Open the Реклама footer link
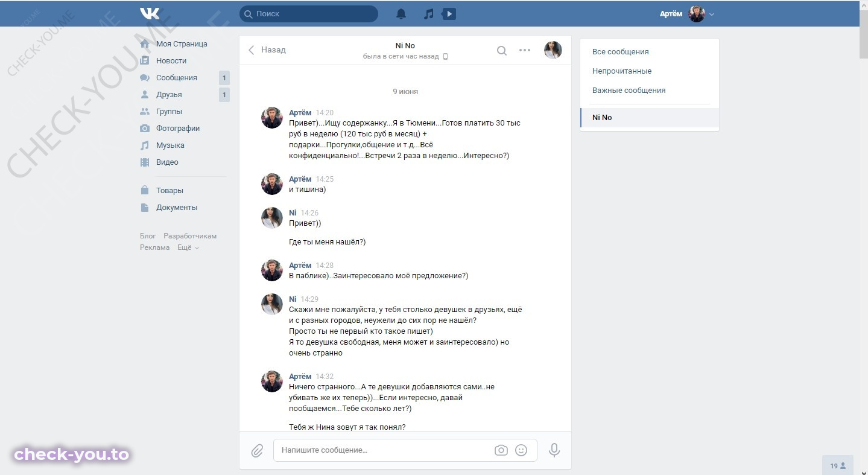Image resolution: width=868 pixels, height=475 pixels. click(155, 247)
